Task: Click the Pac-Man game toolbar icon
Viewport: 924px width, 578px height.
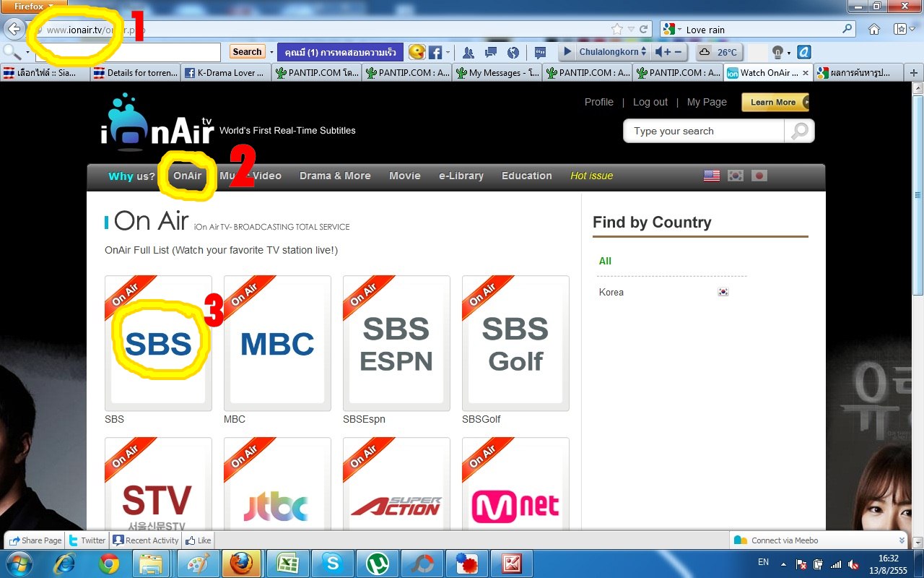Action: point(417,52)
